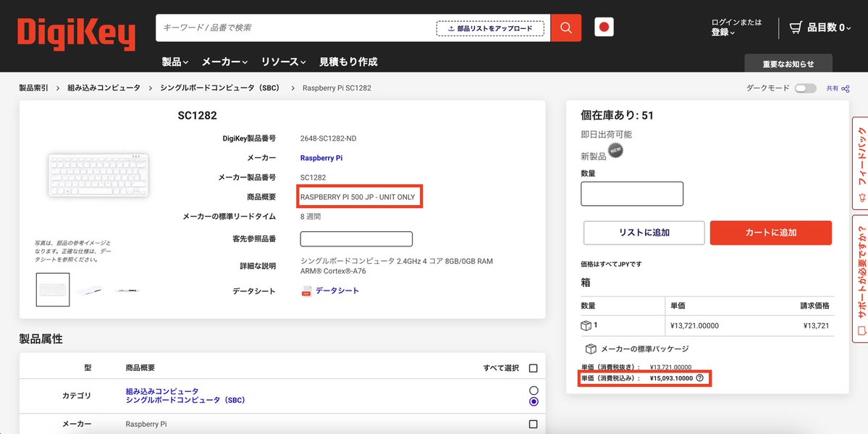
Task: Click the リストに追加 button
Action: [x=644, y=233]
